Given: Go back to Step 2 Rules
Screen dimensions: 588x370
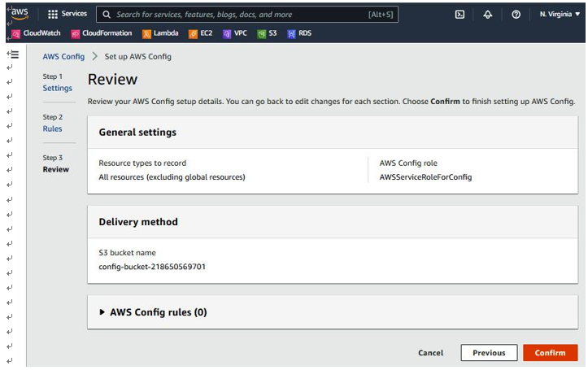Looking at the screenshot, I should click(52, 128).
